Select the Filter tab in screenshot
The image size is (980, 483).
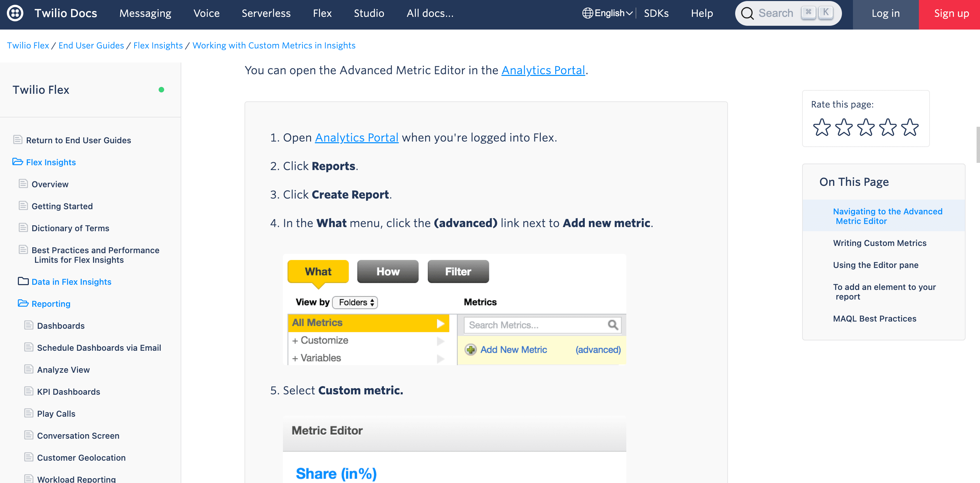458,271
